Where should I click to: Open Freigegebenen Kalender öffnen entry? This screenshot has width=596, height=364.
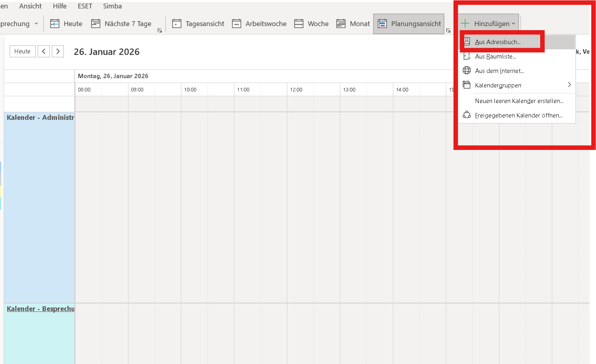(519, 115)
